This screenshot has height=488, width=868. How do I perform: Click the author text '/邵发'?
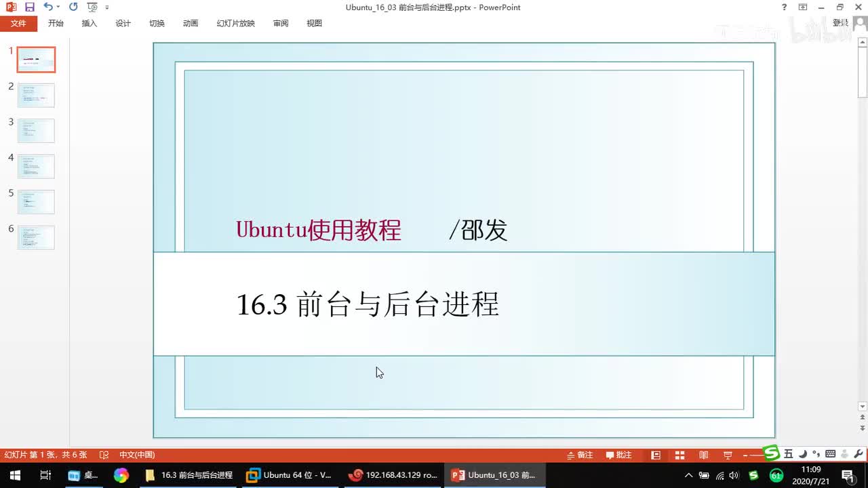pyautogui.click(x=478, y=230)
